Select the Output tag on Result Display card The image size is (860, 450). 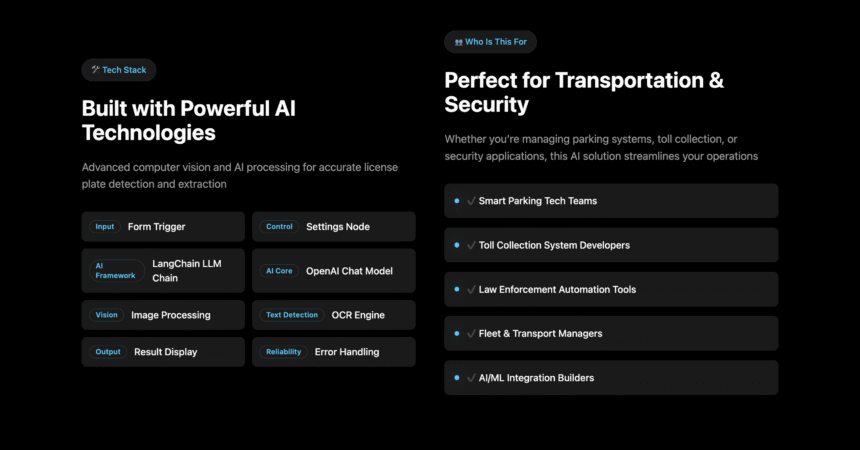[x=108, y=352]
